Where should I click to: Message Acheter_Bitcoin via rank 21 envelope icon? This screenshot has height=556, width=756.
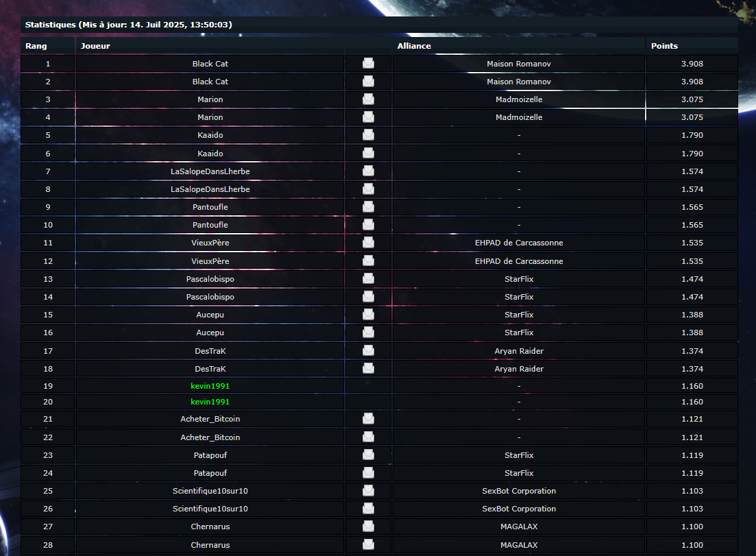point(368,419)
